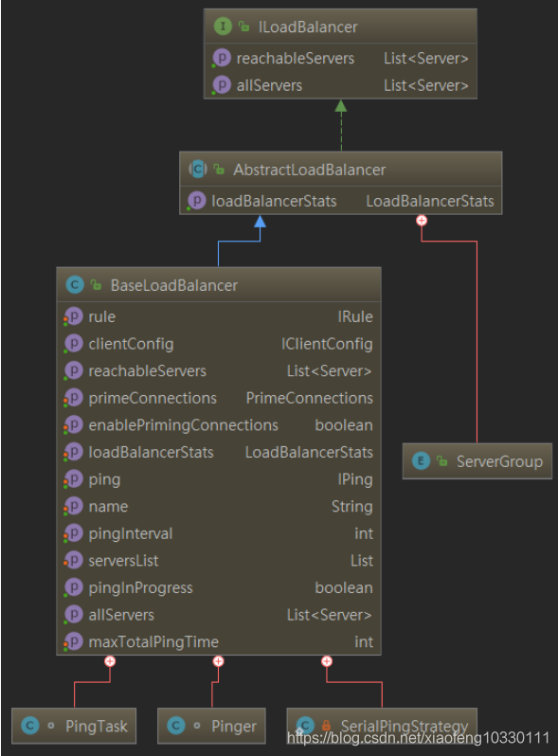Click the property icon beside ping

[73, 478]
